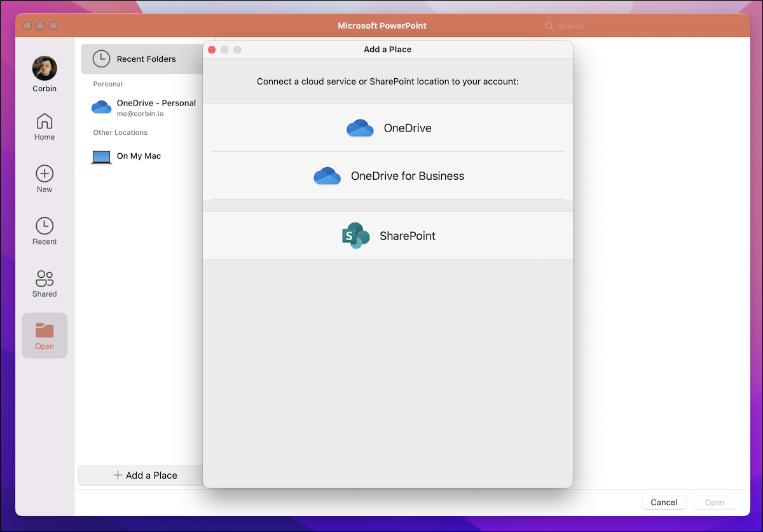Click the OneDrive for Business cloud icon

[x=327, y=176]
